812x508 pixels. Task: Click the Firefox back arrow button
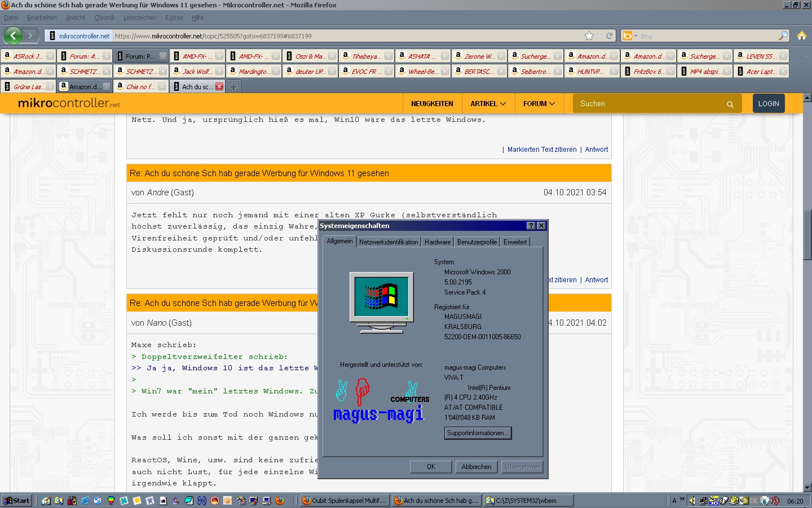tap(13, 36)
